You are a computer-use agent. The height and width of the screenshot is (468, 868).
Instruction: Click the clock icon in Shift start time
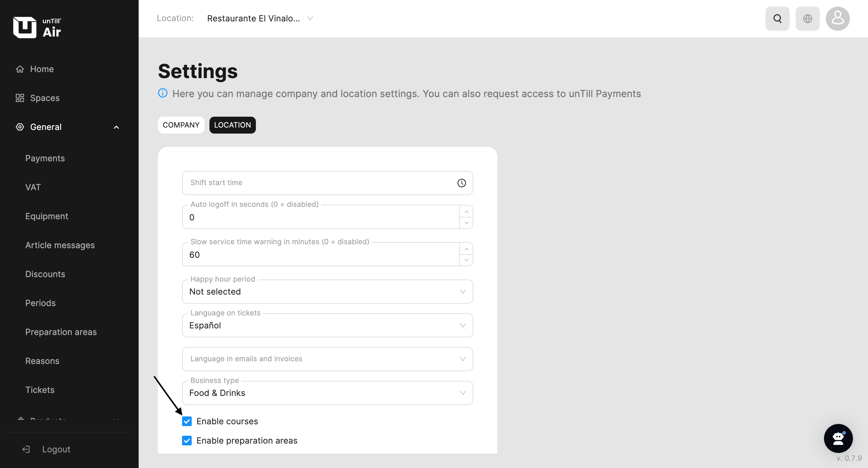[461, 183]
